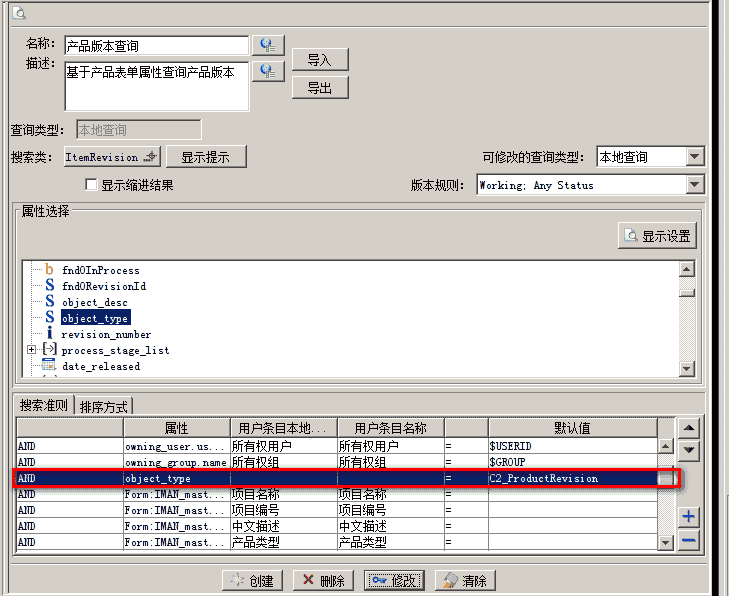The height and width of the screenshot is (596, 729).
Task: Click the 默认值 column header
Action: pos(573,428)
